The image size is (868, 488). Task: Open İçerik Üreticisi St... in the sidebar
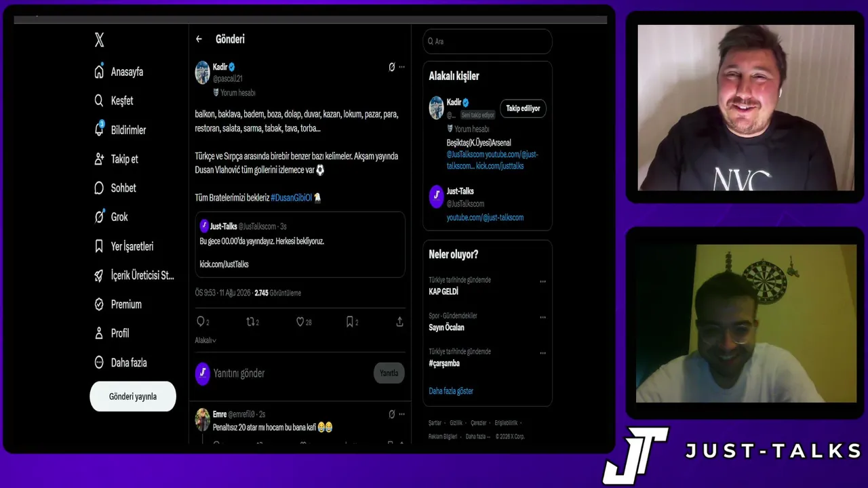click(134, 276)
